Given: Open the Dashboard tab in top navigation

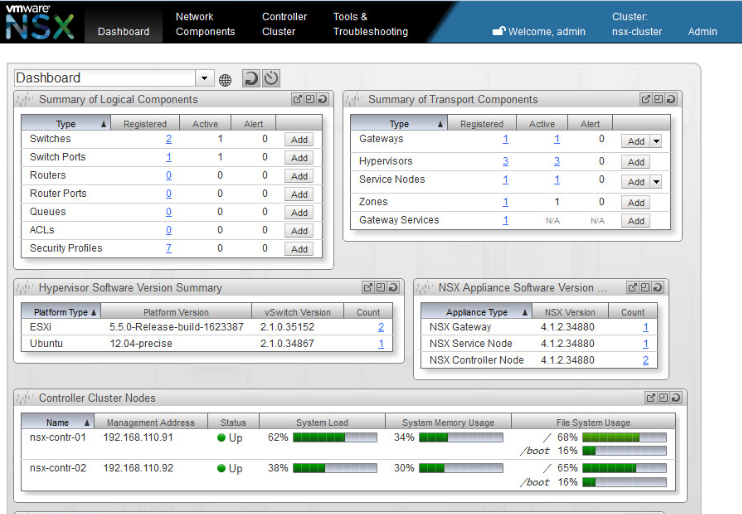Looking at the screenshot, I should 124,31.
